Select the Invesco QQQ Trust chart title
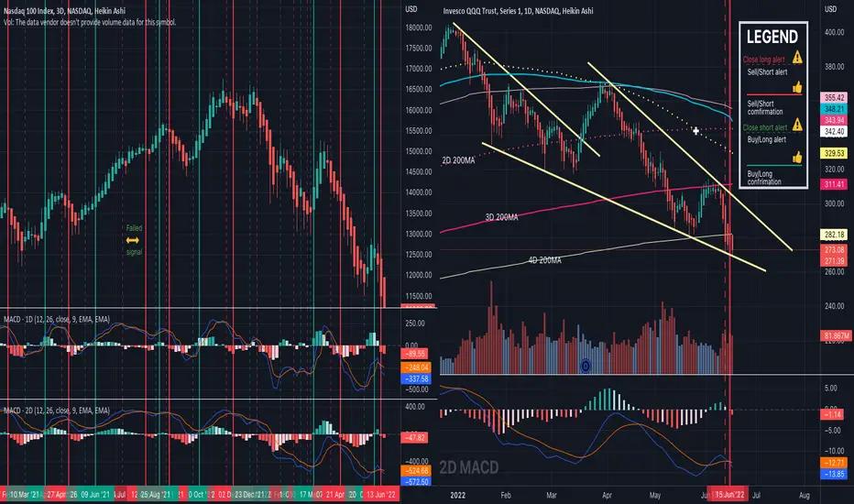 [x=518, y=10]
